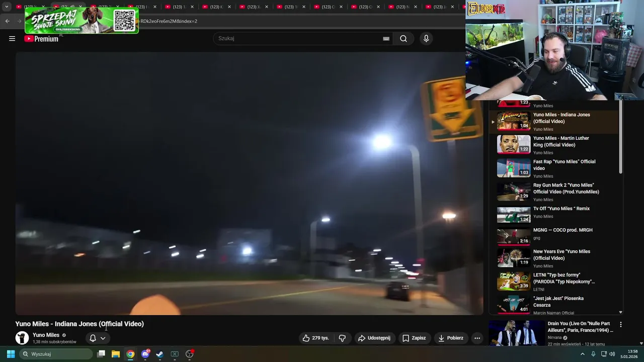This screenshot has height=362, width=644.
Task: Open network status tray icon
Action: click(x=603, y=354)
